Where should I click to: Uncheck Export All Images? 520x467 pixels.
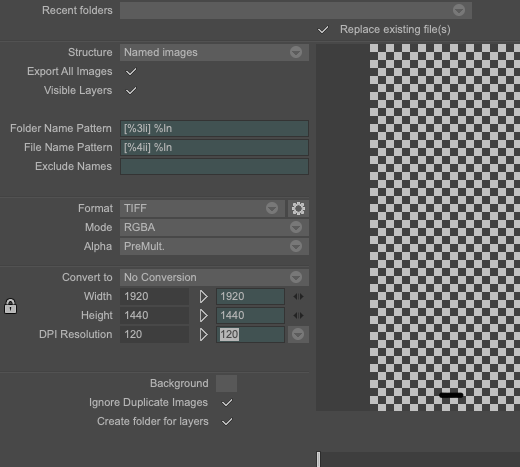click(131, 71)
